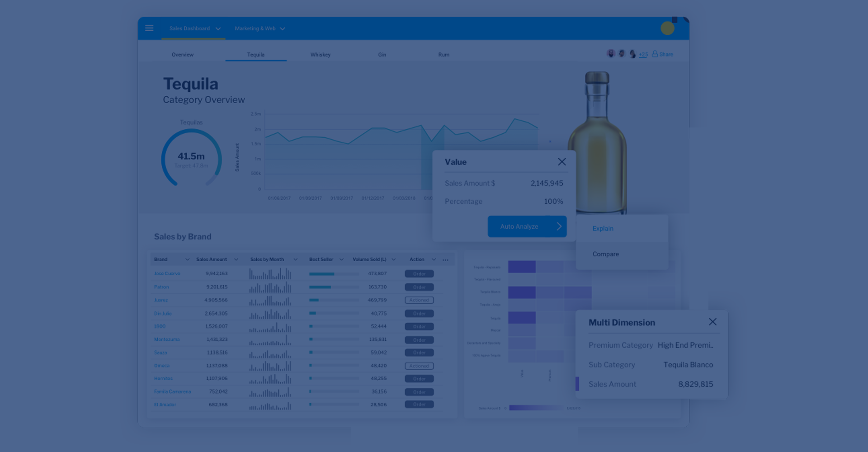Image resolution: width=868 pixels, height=452 pixels.
Task: Expand the Sales Dashboard dropdown
Action: tap(218, 28)
